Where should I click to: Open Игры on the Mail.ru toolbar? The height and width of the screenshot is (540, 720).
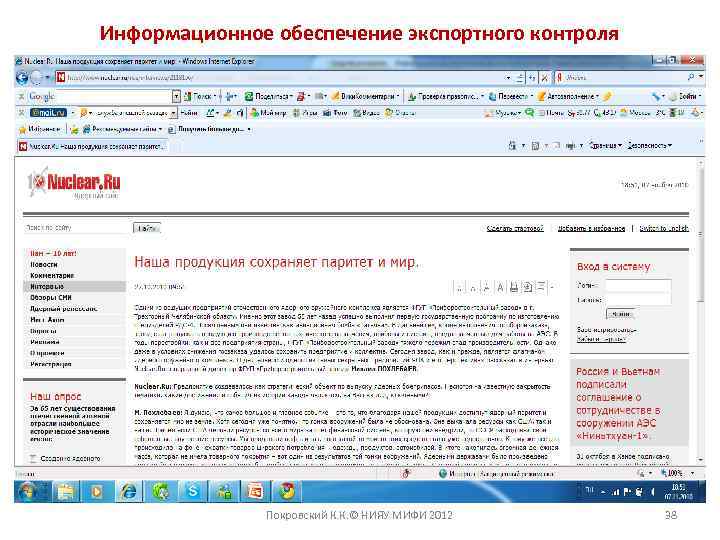pyautogui.click(x=305, y=113)
